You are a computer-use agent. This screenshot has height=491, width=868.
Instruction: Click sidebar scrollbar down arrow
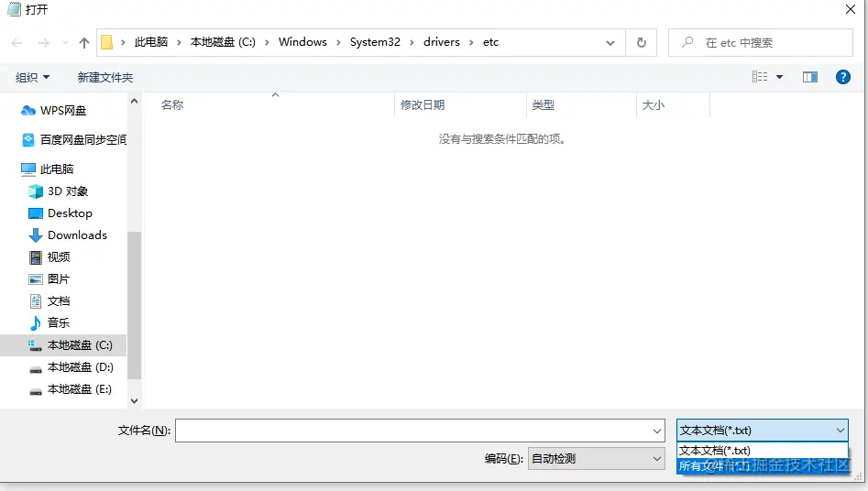coord(134,401)
